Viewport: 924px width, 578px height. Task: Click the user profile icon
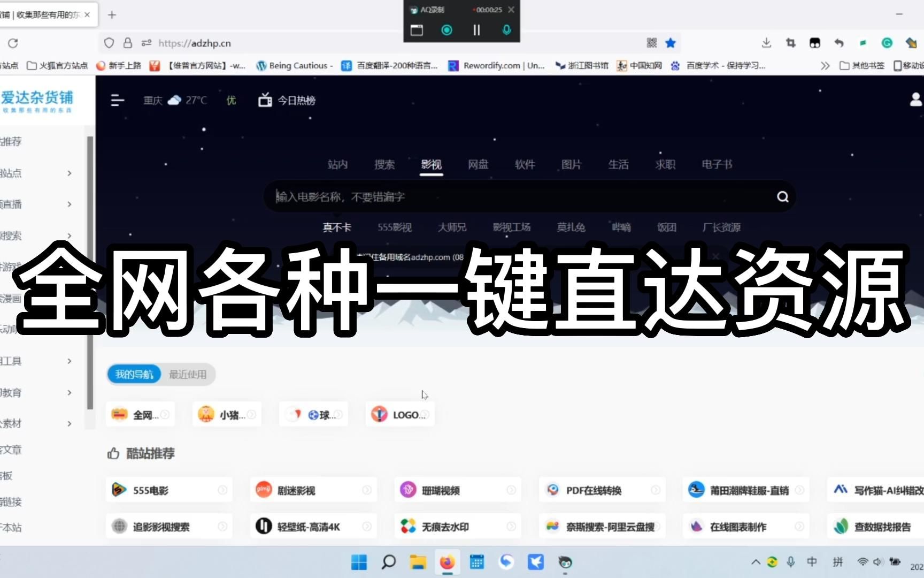pyautogui.click(x=916, y=100)
